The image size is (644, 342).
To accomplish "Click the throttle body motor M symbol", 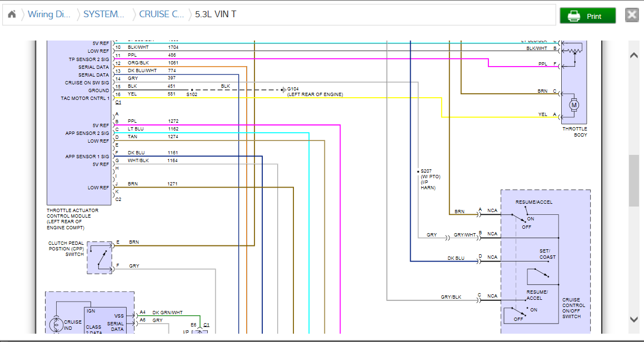I will (x=574, y=105).
